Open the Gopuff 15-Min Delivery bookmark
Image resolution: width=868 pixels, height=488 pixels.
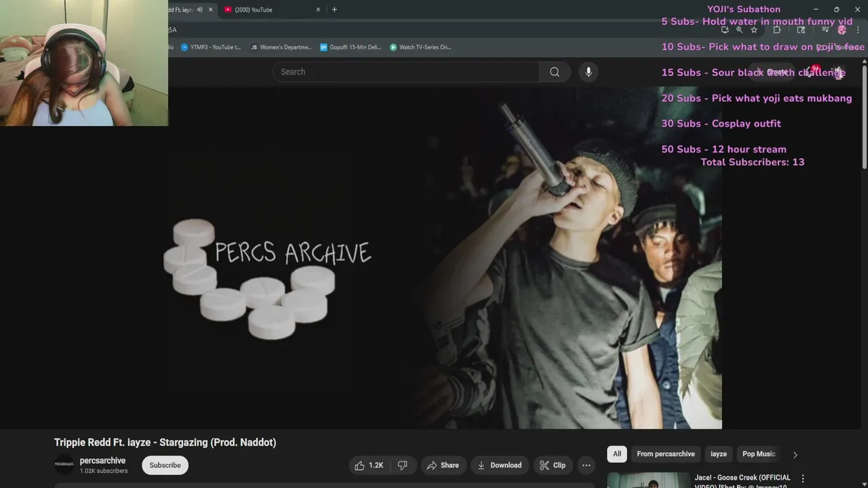[351, 47]
